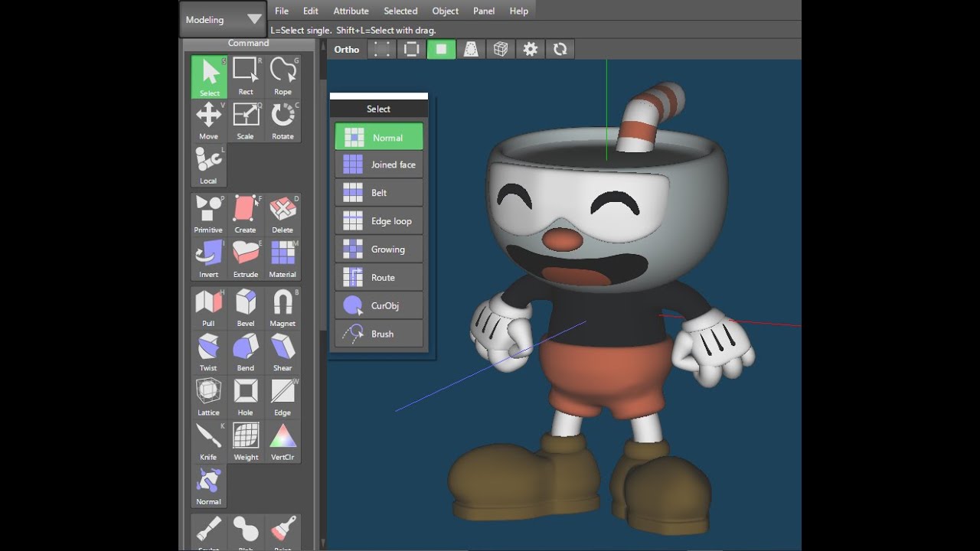
Task: Select the Magnet tool
Action: tap(283, 308)
